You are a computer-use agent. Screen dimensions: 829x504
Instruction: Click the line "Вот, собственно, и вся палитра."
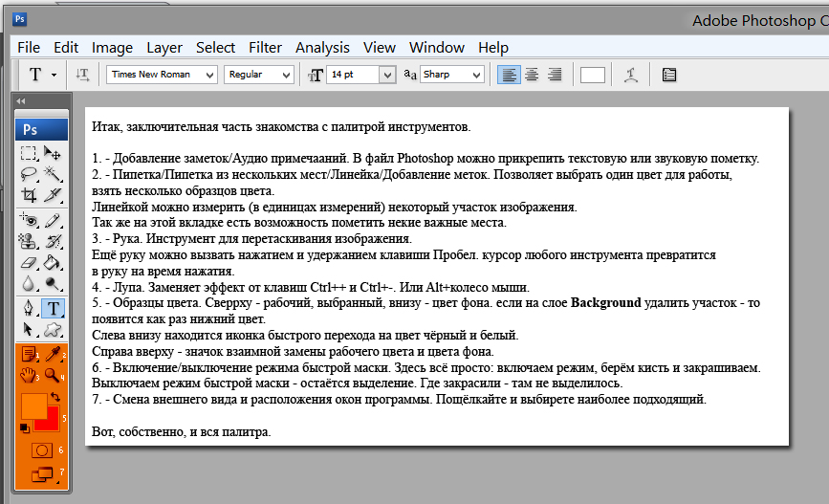click(x=182, y=431)
